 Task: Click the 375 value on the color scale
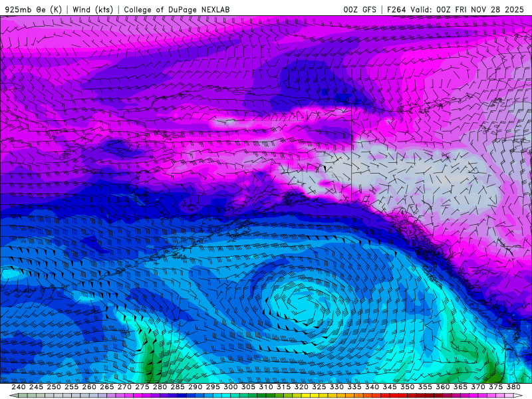tap(495, 387)
